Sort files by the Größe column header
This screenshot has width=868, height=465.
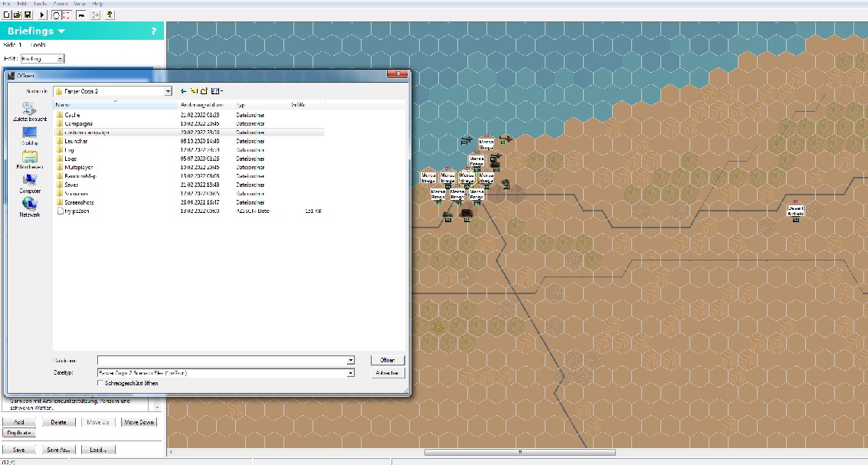click(306, 105)
